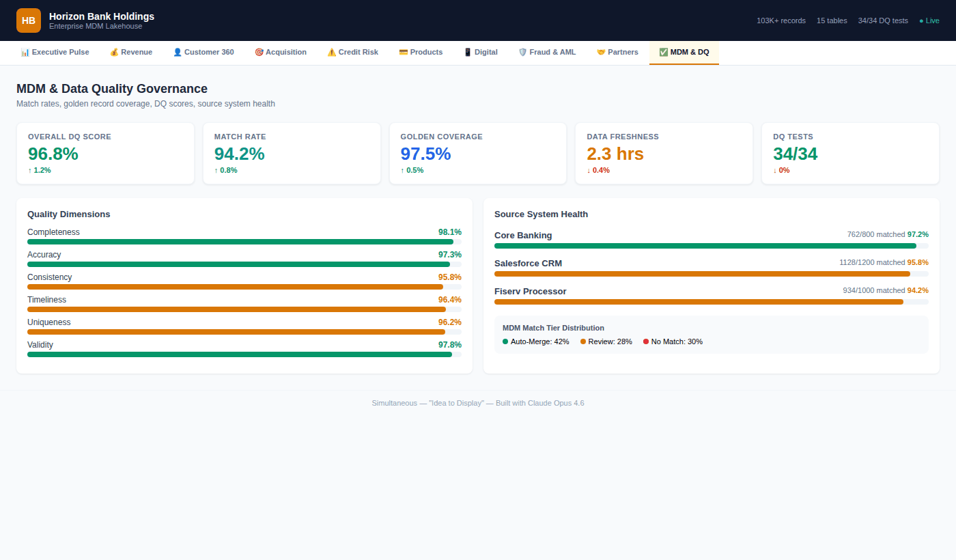Click the Revenue money bag icon
Image resolution: width=956 pixels, height=560 pixels.
click(x=114, y=53)
